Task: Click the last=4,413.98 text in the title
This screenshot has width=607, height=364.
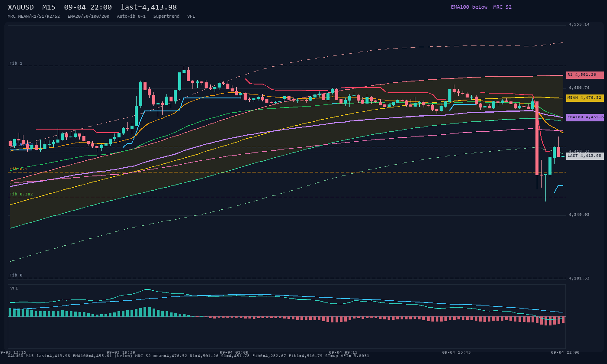Action: tap(149, 7)
